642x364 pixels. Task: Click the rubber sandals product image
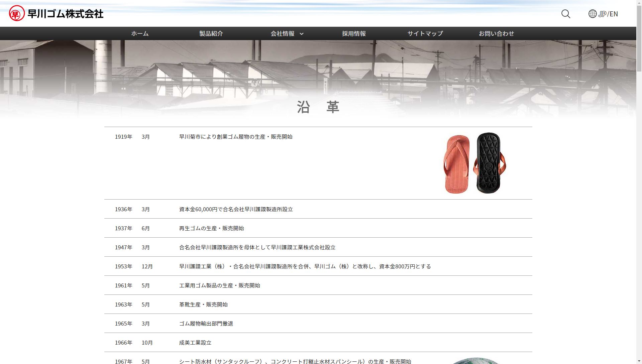(x=475, y=163)
